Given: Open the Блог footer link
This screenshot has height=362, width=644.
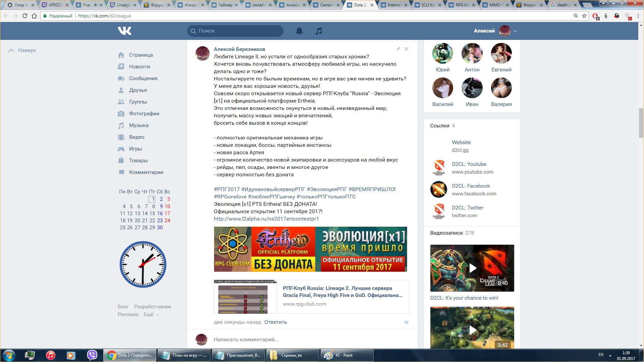Looking at the screenshot, I should click(x=123, y=307).
